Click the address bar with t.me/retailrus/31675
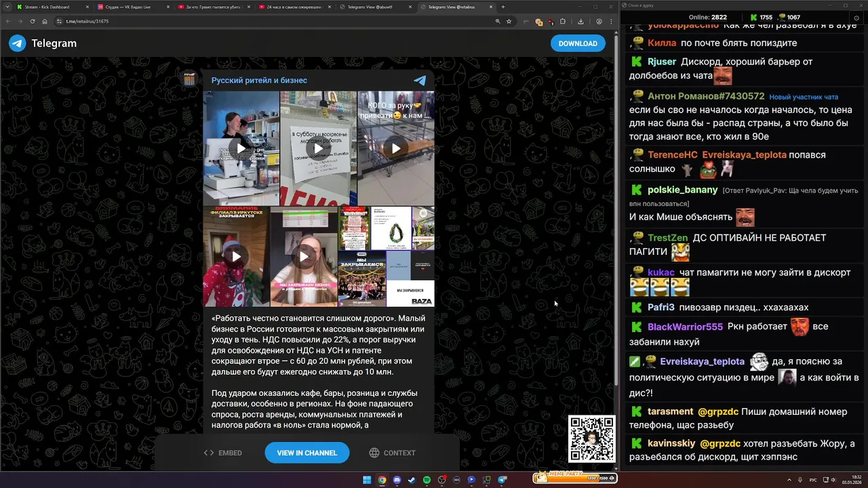Viewport: 868px width, 488px height. coord(285,21)
